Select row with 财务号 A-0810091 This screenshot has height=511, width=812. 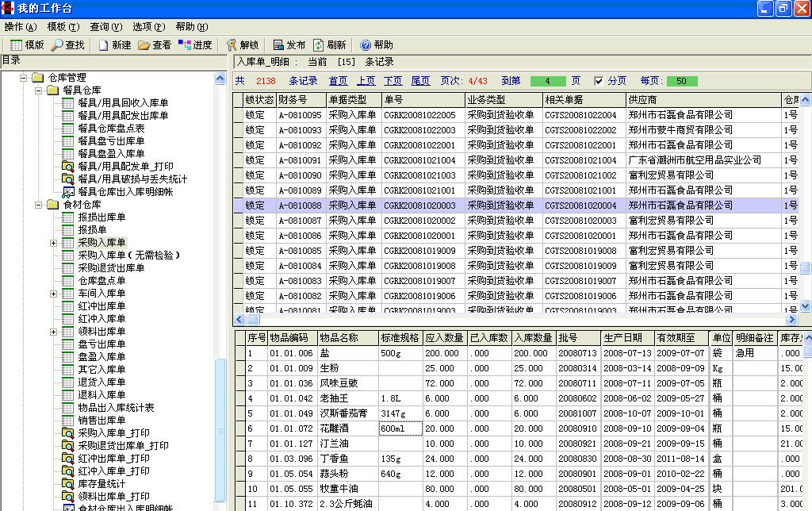(300, 160)
